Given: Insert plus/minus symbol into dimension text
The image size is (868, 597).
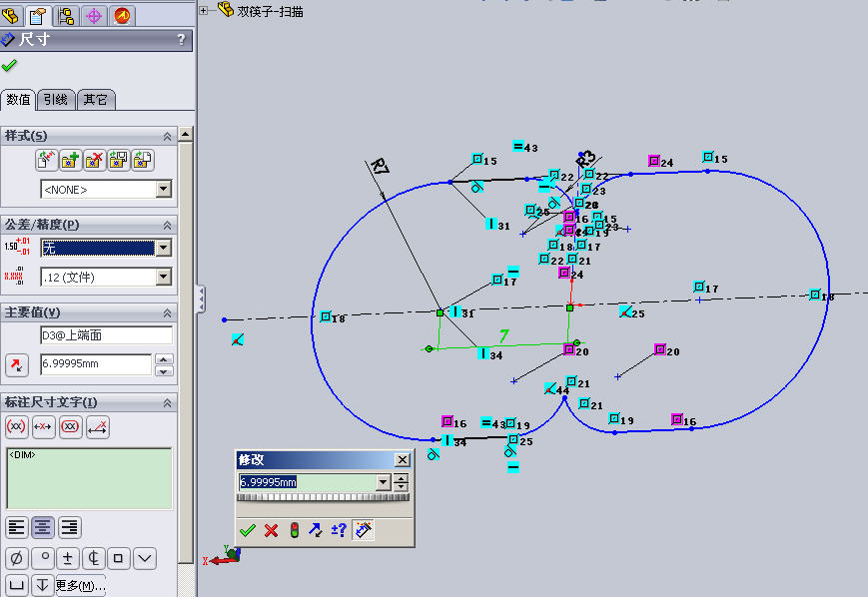Looking at the screenshot, I should pyautogui.click(x=68, y=558).
